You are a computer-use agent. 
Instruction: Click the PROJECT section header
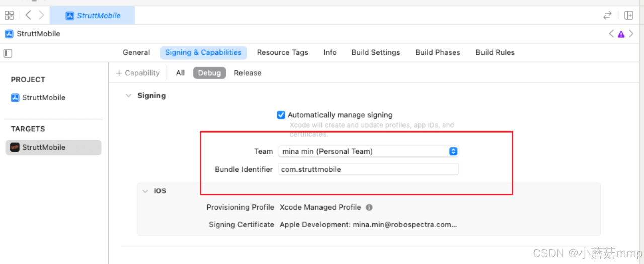click(28, 80)
